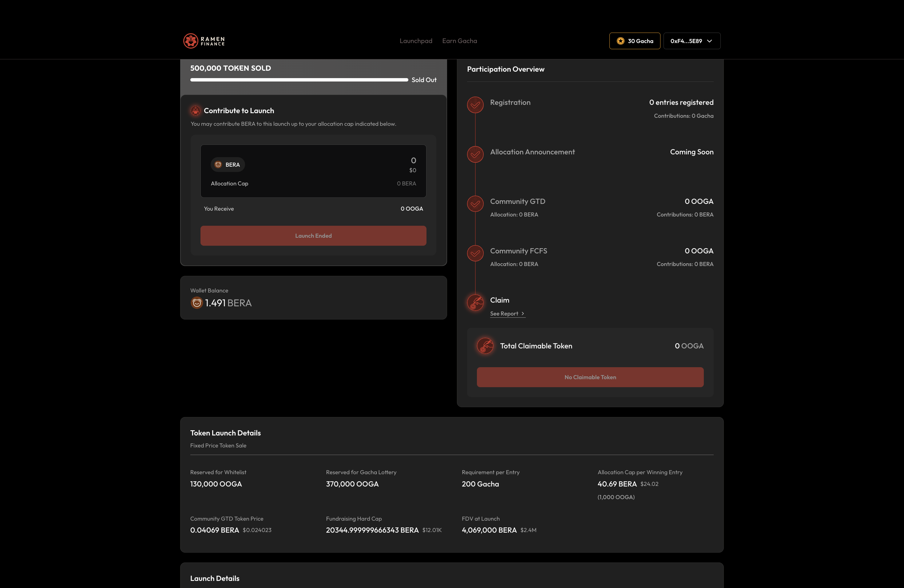
Task: Click the Allocation Announcement checkmark icon
Action: (475, 154)
